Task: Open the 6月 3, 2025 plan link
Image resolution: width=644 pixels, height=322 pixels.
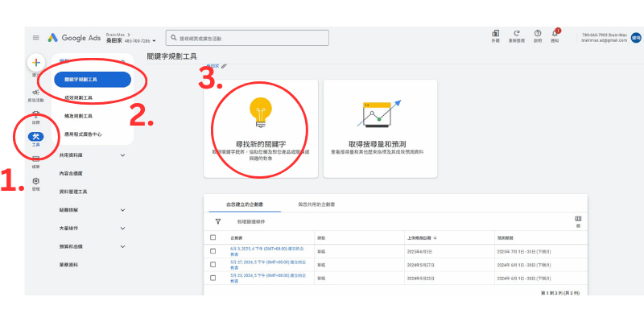Action: point(267,251)
